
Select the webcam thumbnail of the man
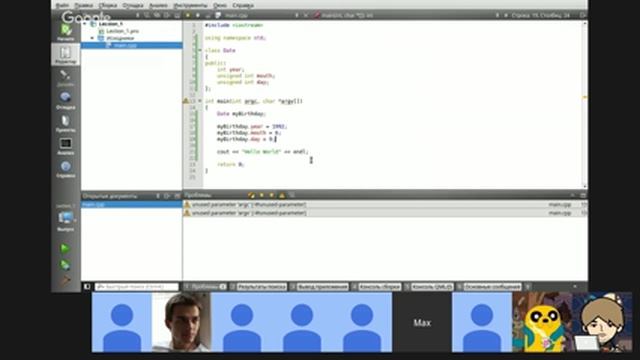click(x=181, y=322)
